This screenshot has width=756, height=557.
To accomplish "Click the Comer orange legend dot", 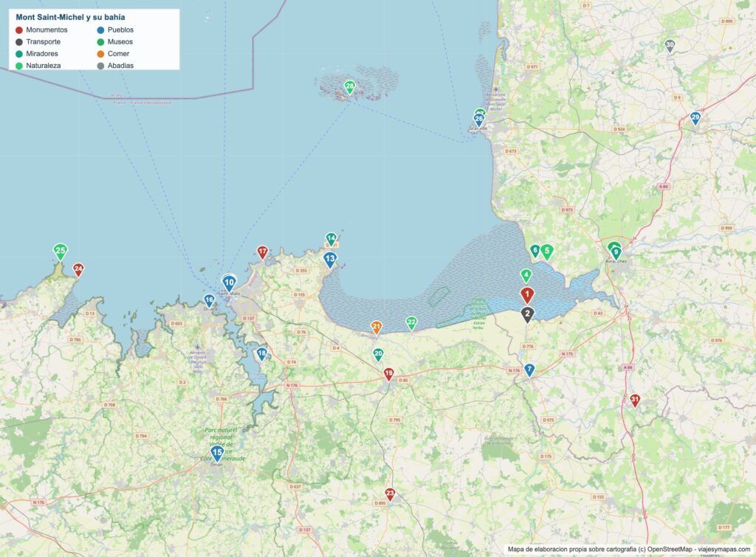I will click(100, 53).
